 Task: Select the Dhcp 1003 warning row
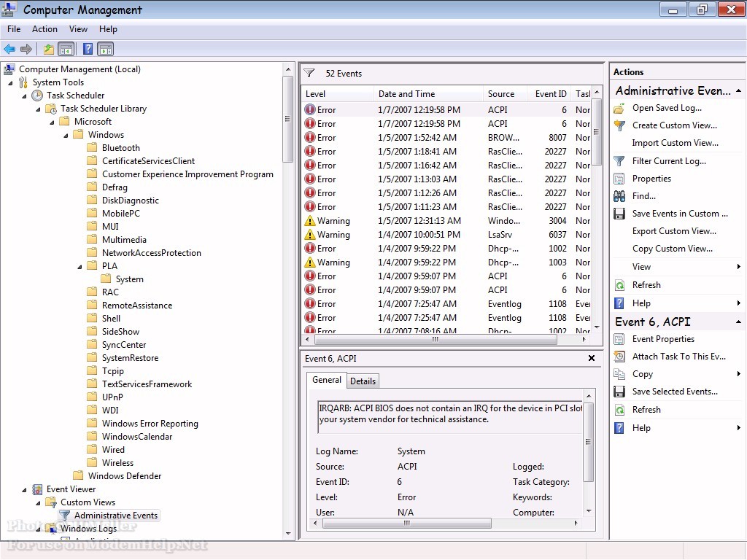click(x=447, y=262)
